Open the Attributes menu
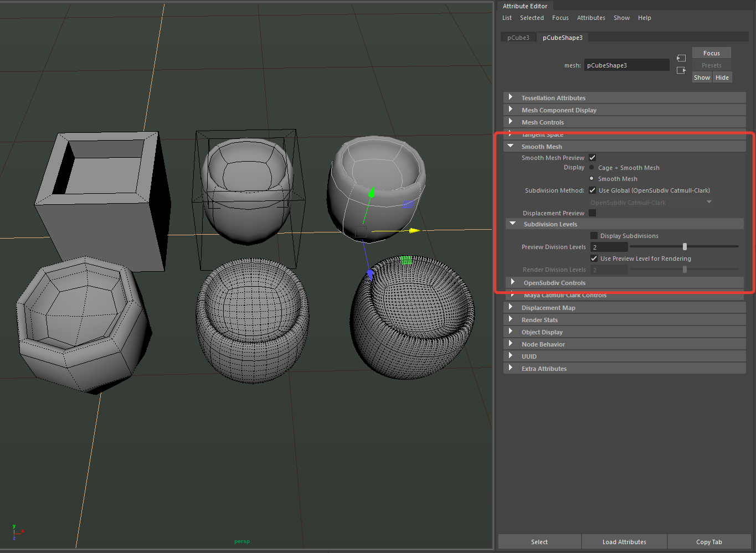Image resolution: width=756 pixels, height=553 pixels. click(590, 18)
